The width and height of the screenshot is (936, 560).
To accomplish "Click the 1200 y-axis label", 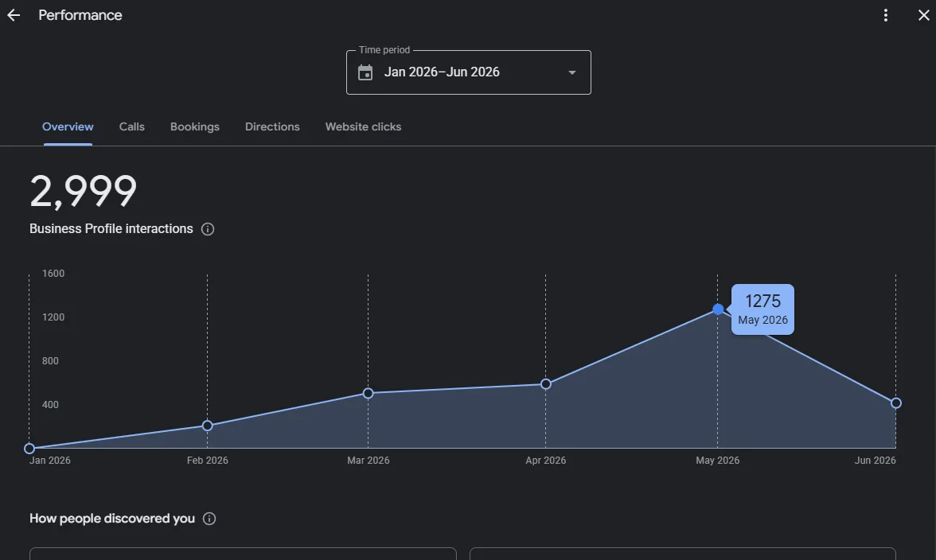I will click(53, 317).
